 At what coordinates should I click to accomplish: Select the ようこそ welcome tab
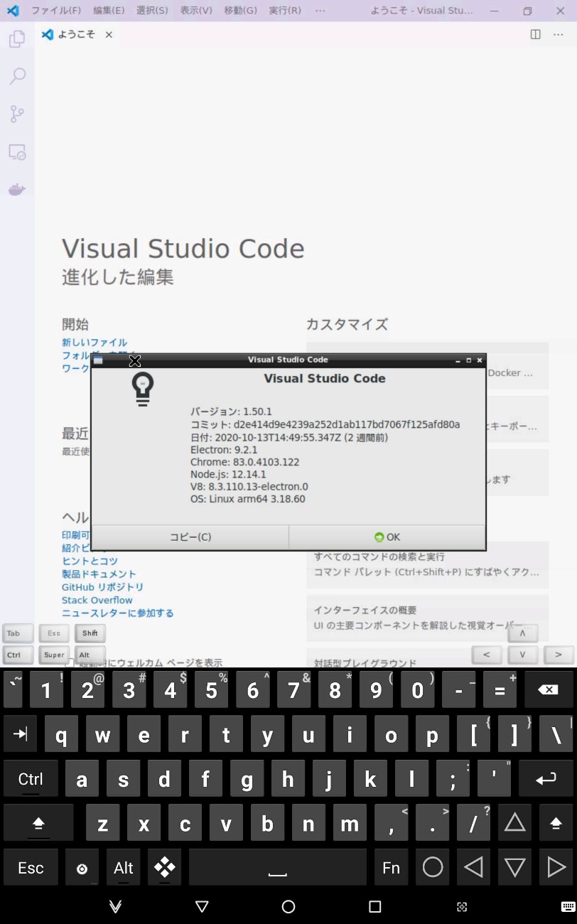tap(77, 34)
